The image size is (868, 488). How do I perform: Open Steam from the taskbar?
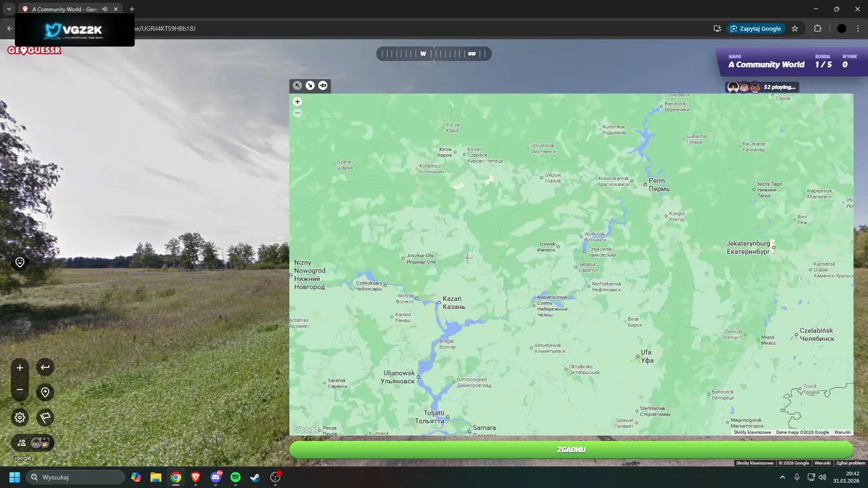click(x=255, y=477)
